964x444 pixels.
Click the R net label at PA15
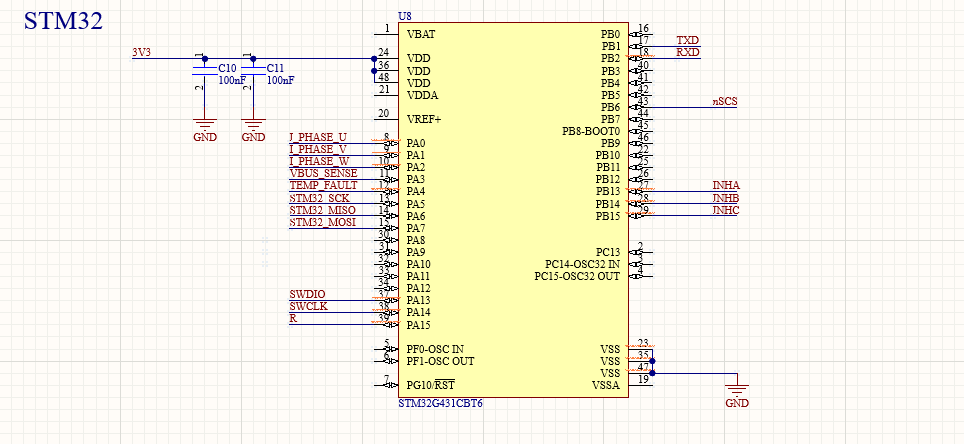click(x=293, y=319)
